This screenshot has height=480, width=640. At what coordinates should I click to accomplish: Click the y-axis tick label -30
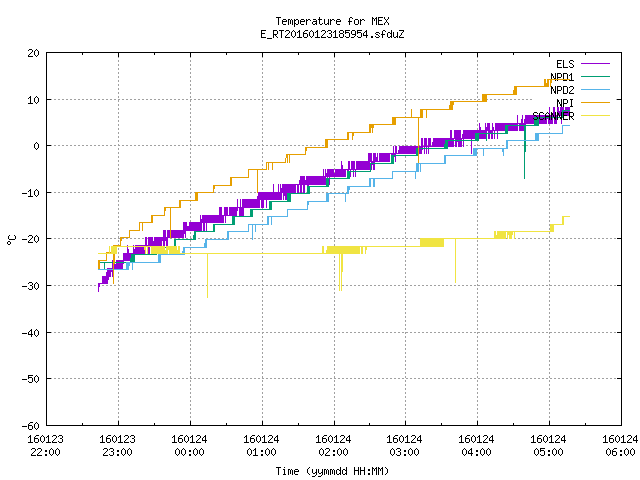click(31, 286)
